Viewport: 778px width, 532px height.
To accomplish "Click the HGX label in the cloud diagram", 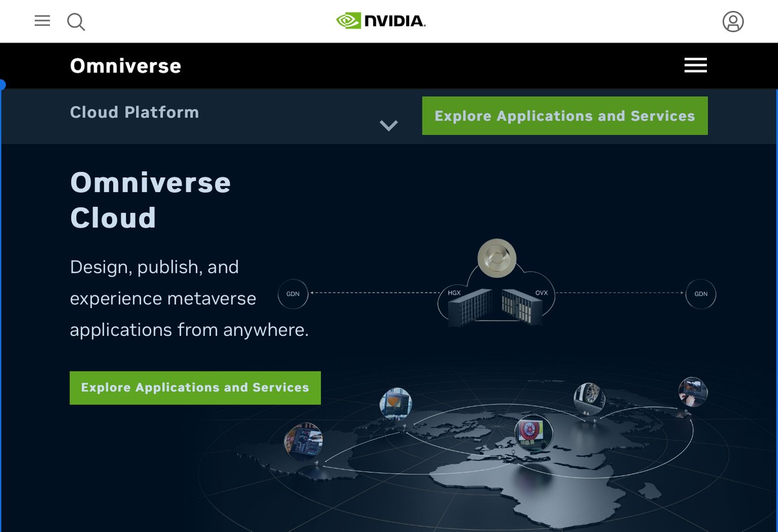I will pos(454,293).
